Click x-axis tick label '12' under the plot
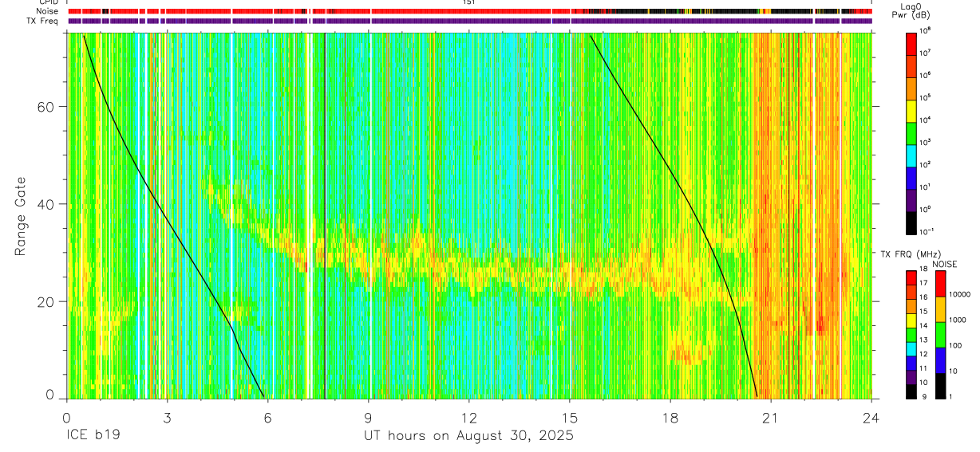Viewport: 980px width, 452px height. point(469,417)
